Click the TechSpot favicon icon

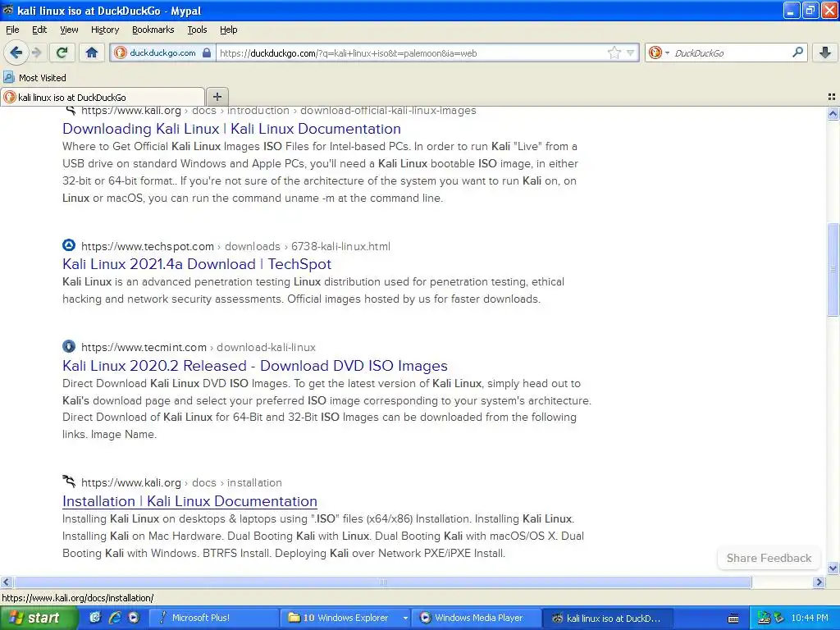69,245
